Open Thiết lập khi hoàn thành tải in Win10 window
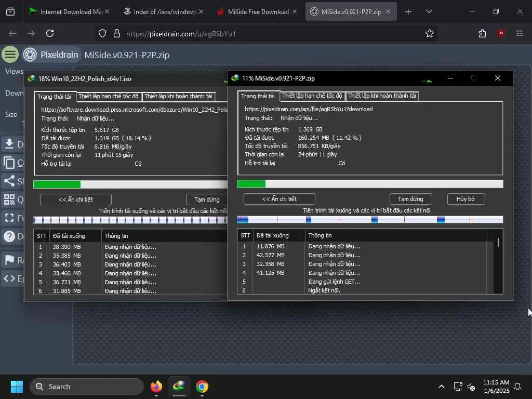This screenshot has height=399, width=532. pos(179,96)
